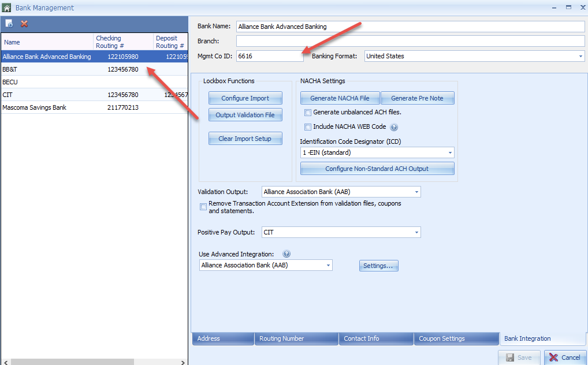Open help for Include NACHA WEB Code
Viewport: 588px width, 365px height.
394,127
